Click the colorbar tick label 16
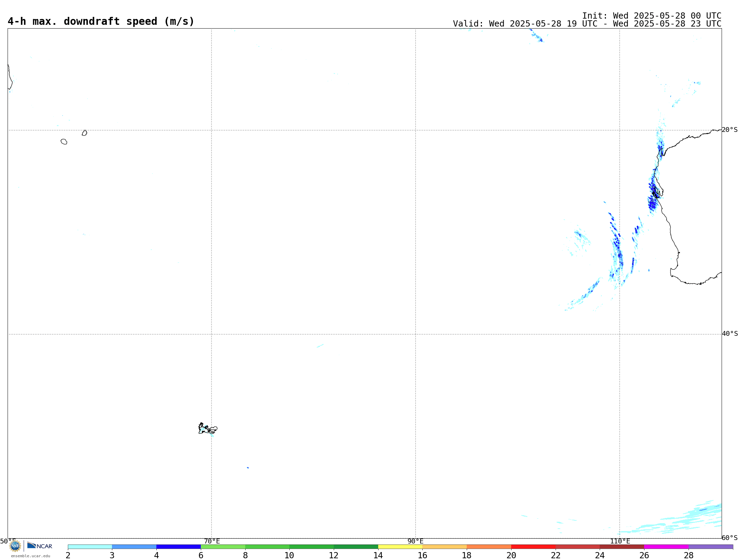The height and width of the screenshot is (560, 744). pos(422,555)
